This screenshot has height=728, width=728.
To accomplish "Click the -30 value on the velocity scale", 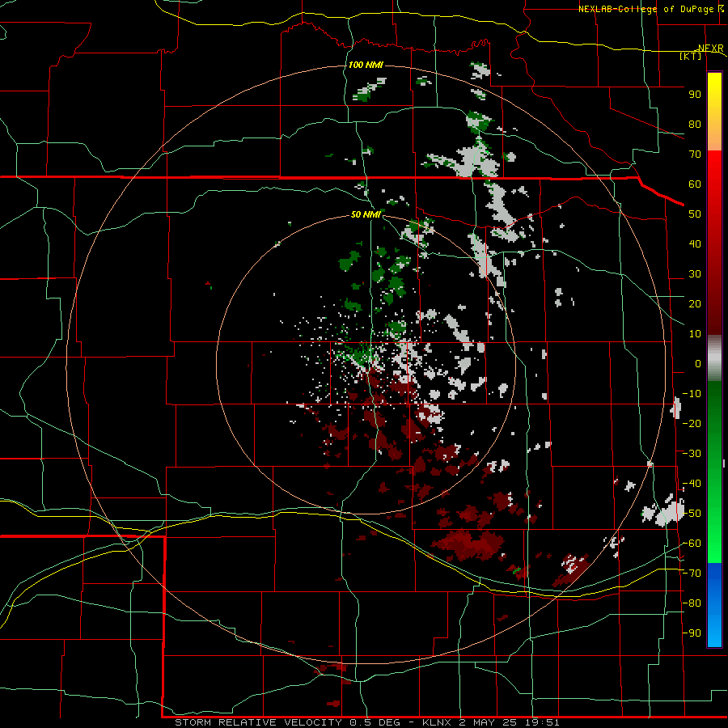I will 692,454.
